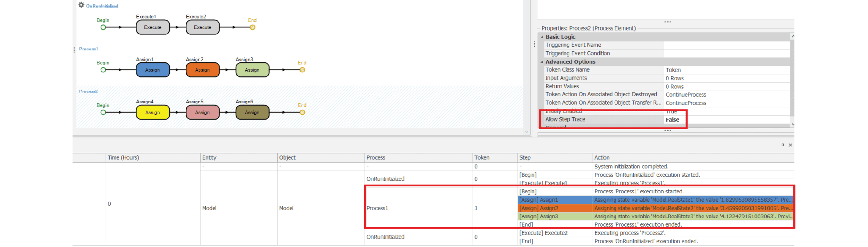The height and width of the screenshot is (247, 868).
Task: Select the Execute2 step block
Action: tap(203, 27)
